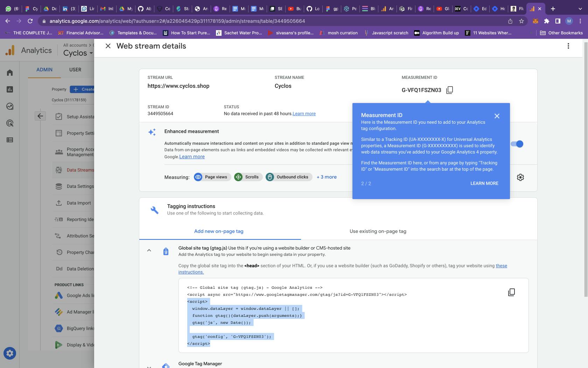Image resolution: width=588 pixels, height=368 pixels.
Task: Click the Scrolls measuring chip
Action: [x=248, y=177]
